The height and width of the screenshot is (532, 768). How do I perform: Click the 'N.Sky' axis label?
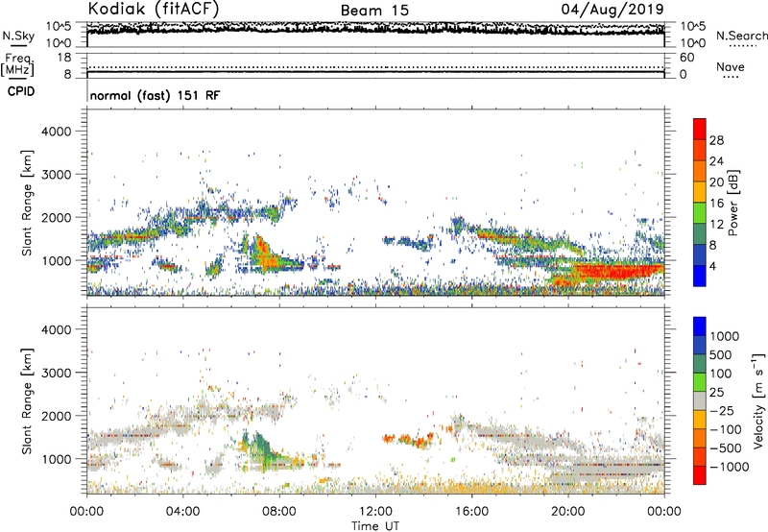point(18,36)
